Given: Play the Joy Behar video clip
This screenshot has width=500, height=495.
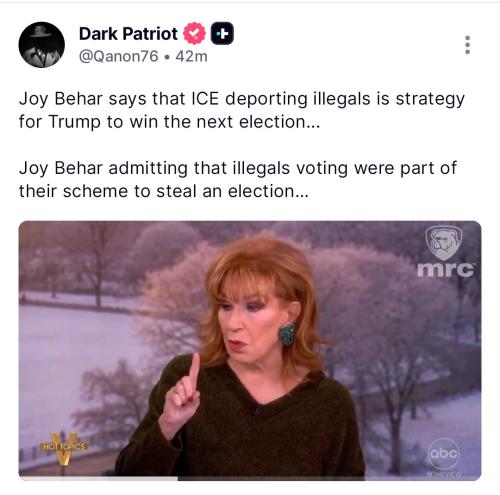Looking at the screenshot, I should coord(250,350).
